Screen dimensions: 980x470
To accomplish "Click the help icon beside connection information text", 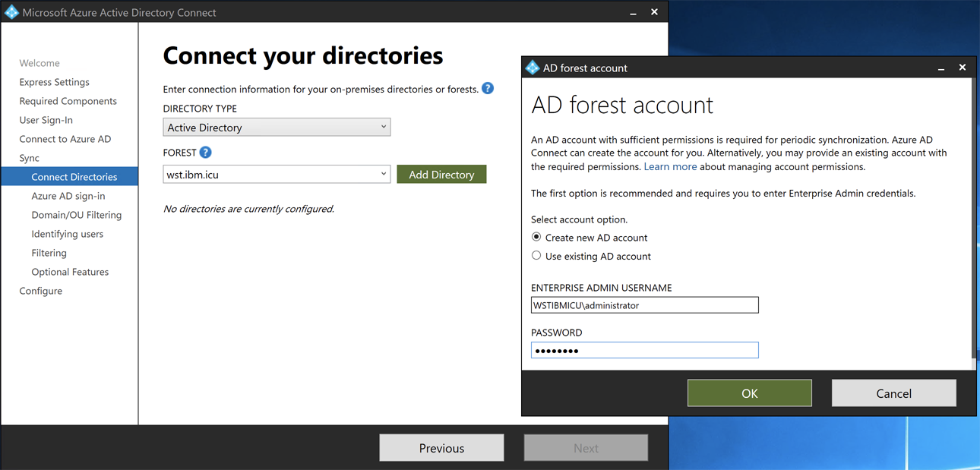I will coord(488,88).
